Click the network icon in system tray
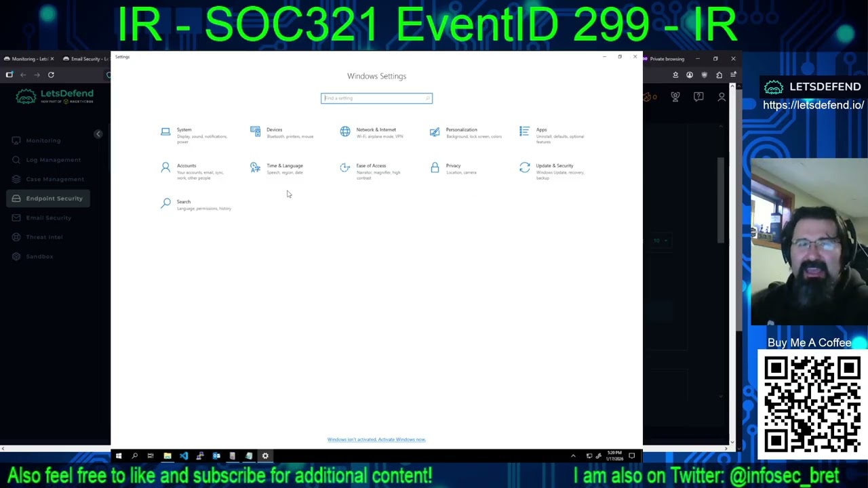The height and width of the screenshot is (488, 868). [x=589, y=456]
